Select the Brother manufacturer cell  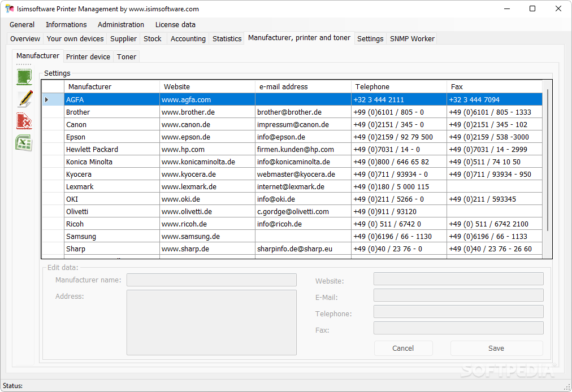112,112
